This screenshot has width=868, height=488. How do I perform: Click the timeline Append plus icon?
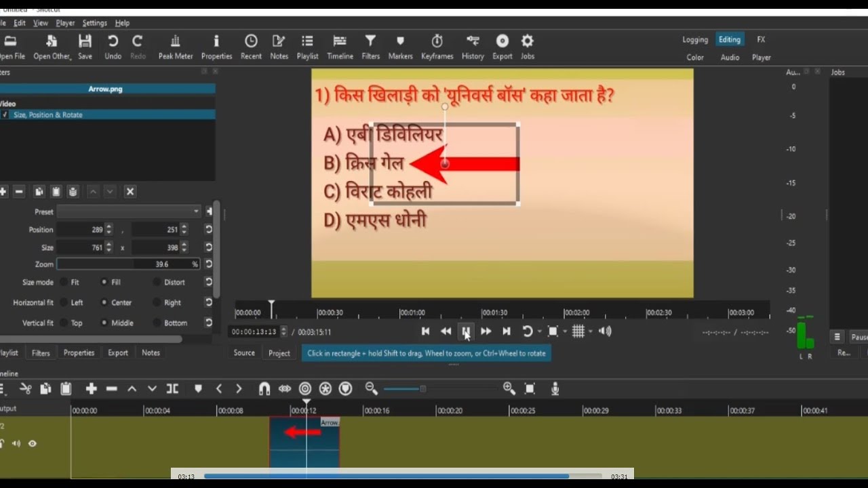click(x=92, y=388)
